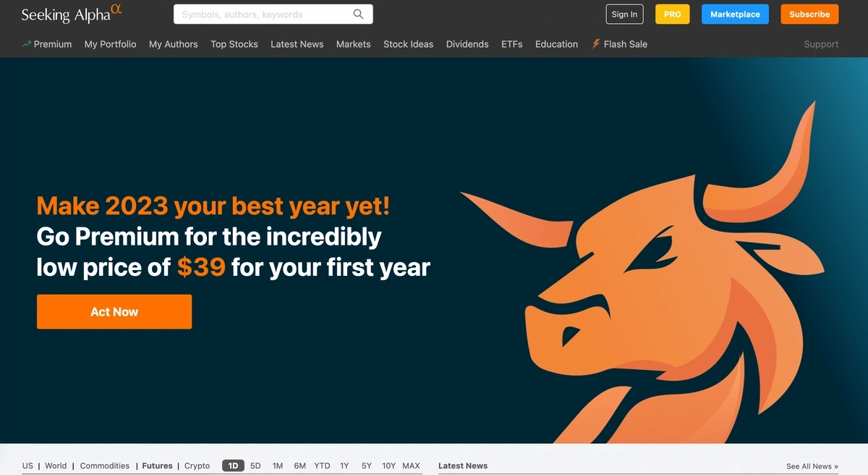The width and height of the screenshot is (868, 475).
Task: Select the 5Y time range
Action: click(x=367, y=466)
